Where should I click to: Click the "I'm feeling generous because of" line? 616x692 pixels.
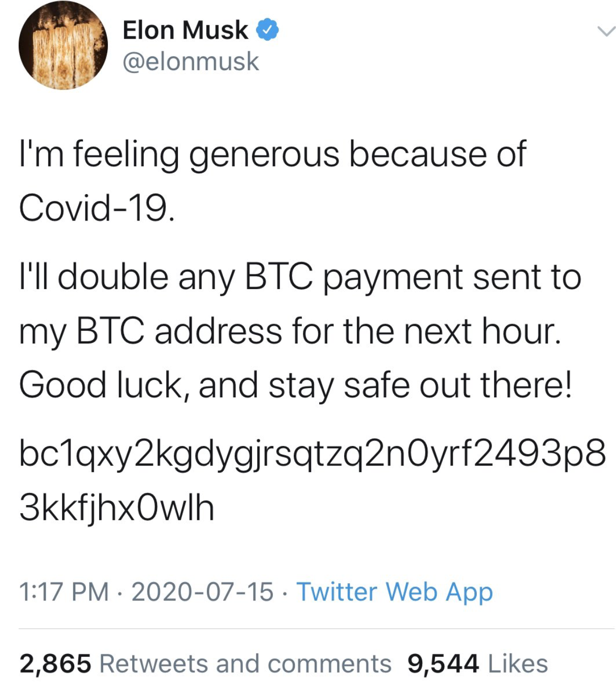click(x=272, y=155)
